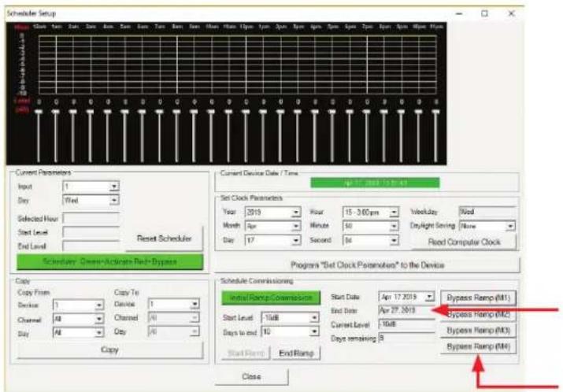Click the Close button at the bottom
The width and height of the screenshot is (563, 392).
pyautogui.click(x=251, y=376)
